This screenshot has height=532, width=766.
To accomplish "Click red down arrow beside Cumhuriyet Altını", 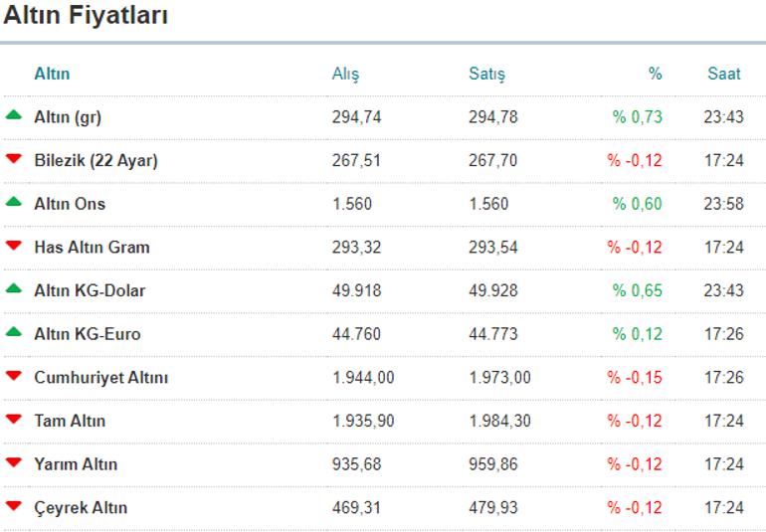I will 13,376.
